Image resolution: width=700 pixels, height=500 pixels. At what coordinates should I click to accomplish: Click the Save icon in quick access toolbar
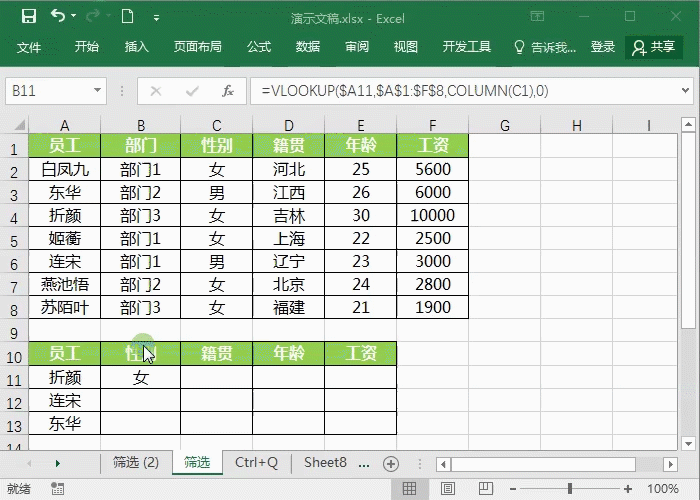click(29, 17)
